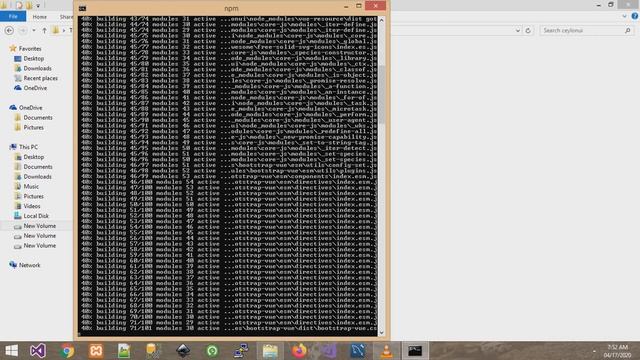The height and width of the screenshot is (360, 640).
Task: Click npm window scrollbar down arrow
Action: [382, 333]
